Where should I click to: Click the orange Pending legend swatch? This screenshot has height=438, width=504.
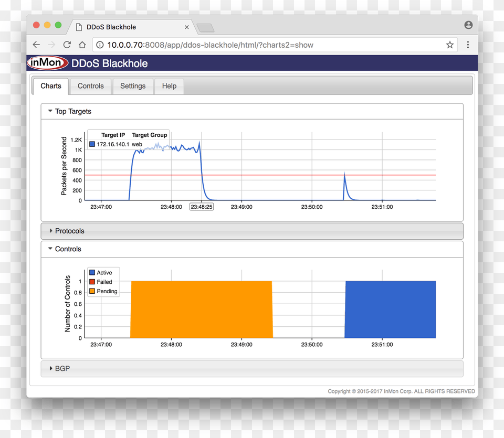pyautogui.click(x=92, y=291)
